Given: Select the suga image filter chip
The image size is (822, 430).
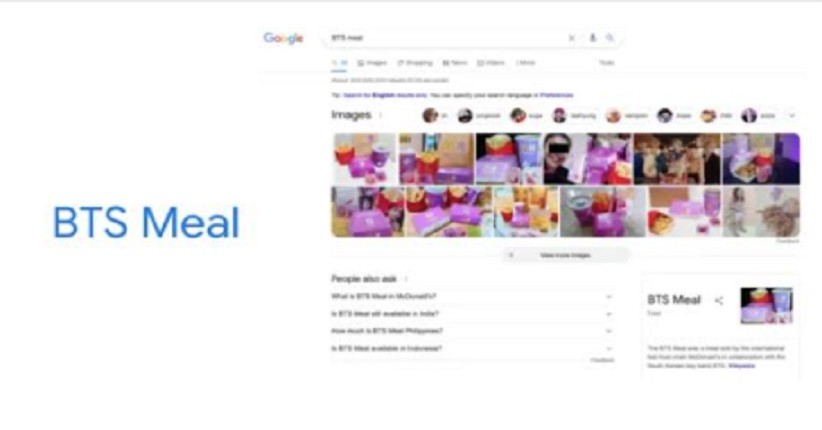Looking at the screenshot, I should coord(527,115).
